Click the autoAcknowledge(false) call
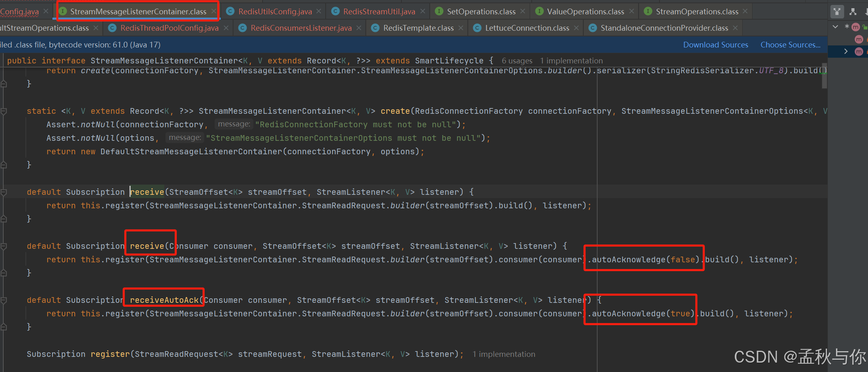Viewport: 868px width, 372px height. (646, 259)
